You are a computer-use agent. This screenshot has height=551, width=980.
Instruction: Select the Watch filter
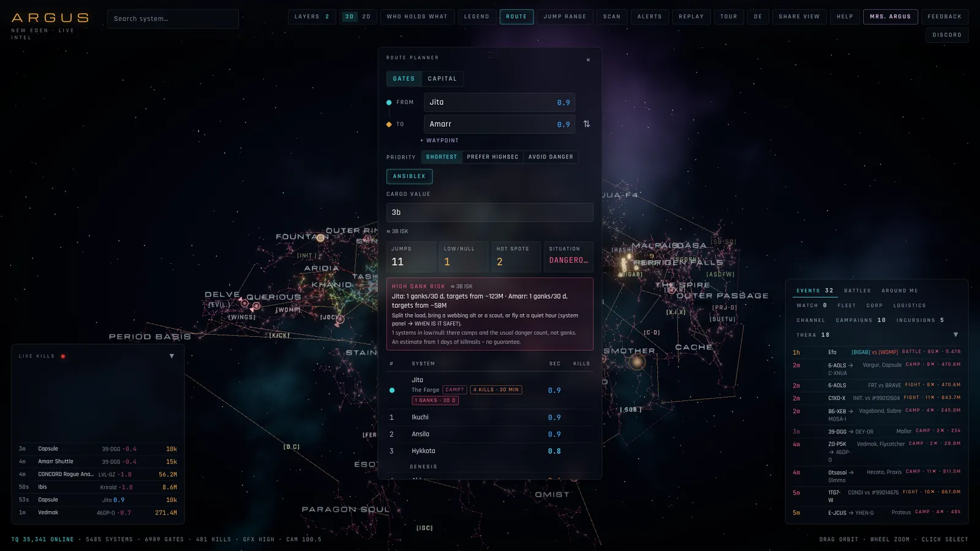point(812,305)
